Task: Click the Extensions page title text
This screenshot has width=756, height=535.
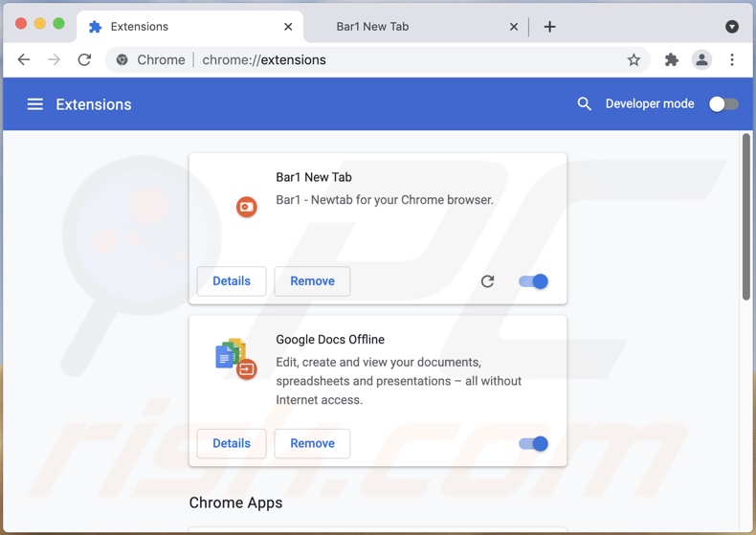Action: 94,104
